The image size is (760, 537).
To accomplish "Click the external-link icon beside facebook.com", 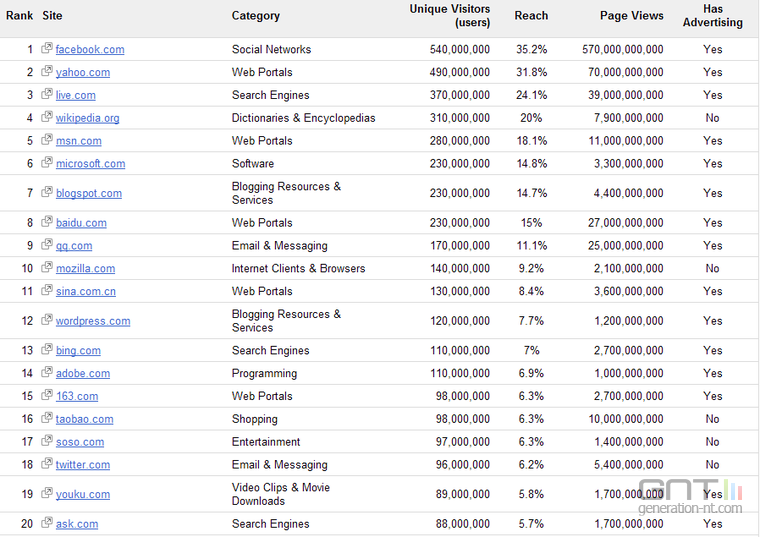I will pyautogui.click(x=47, y=48).
